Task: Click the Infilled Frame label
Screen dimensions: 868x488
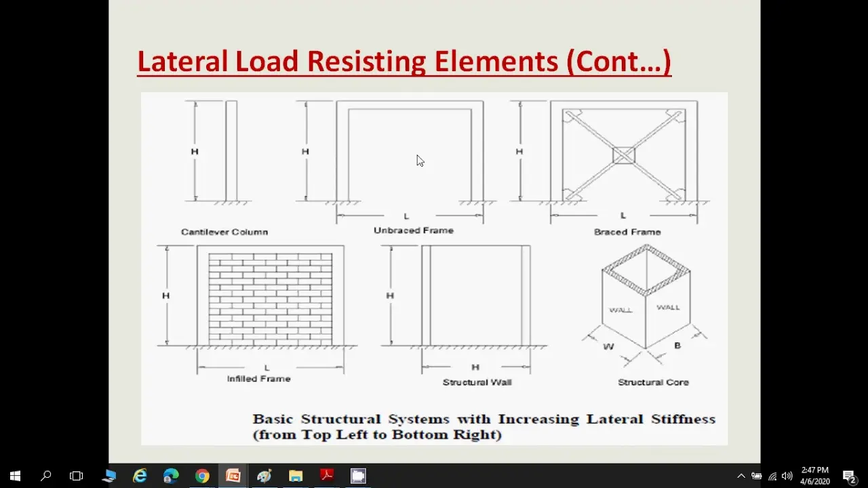Action: [259, 379]
